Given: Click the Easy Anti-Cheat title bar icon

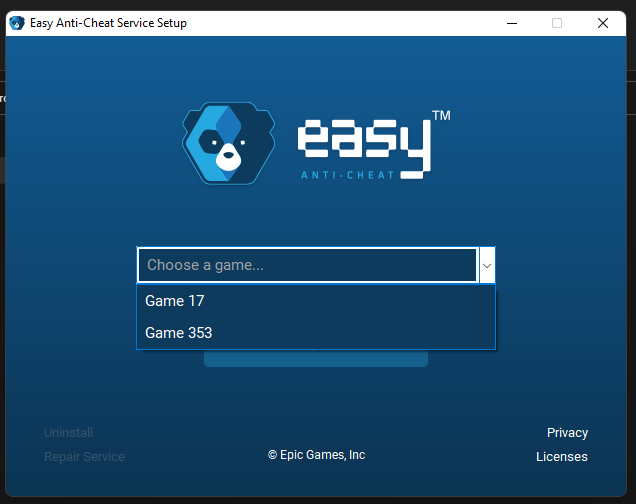Looking at the screenshot, I should tap(17, 23).
